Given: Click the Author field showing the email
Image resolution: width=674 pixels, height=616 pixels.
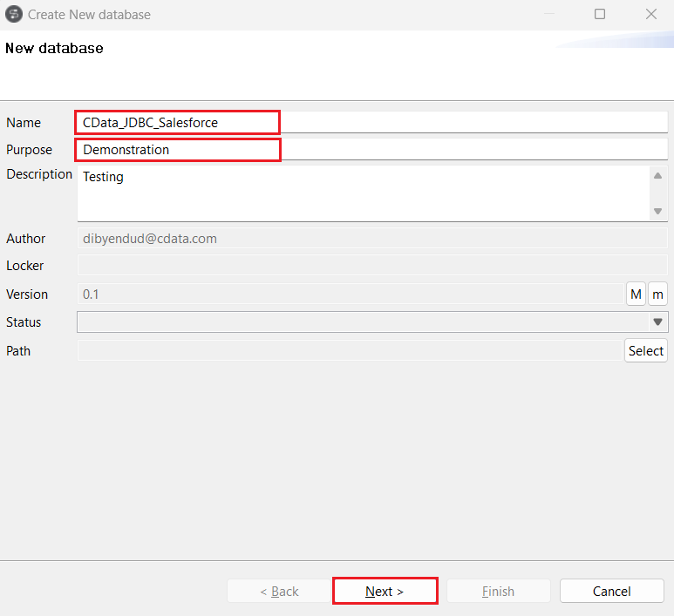Looking at the screenshot, I should 371,238.
